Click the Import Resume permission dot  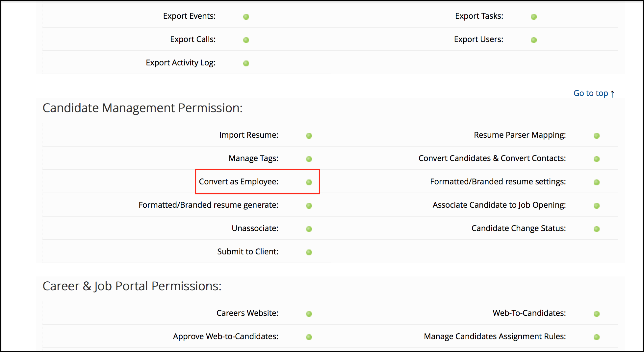coord(309,136)
